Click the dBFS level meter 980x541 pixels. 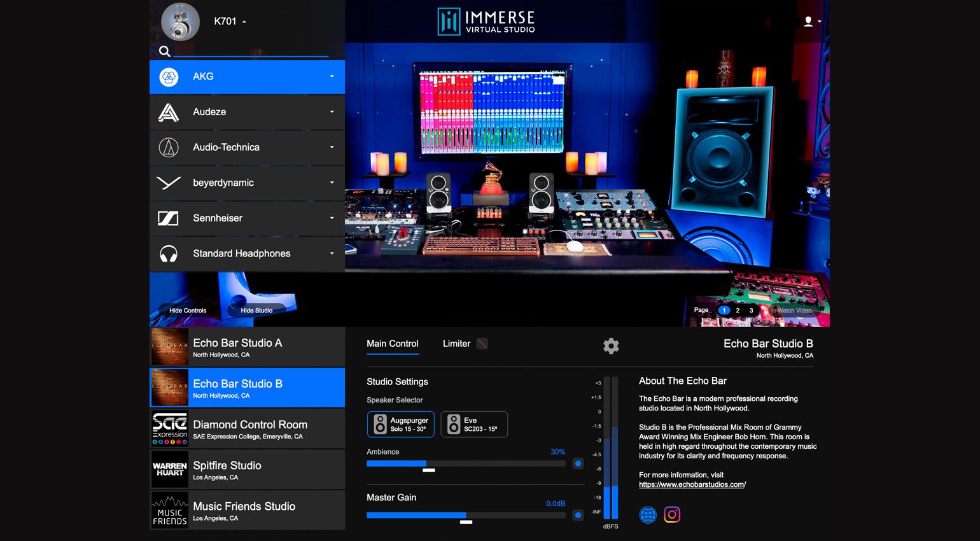click(x=611, y=447)
